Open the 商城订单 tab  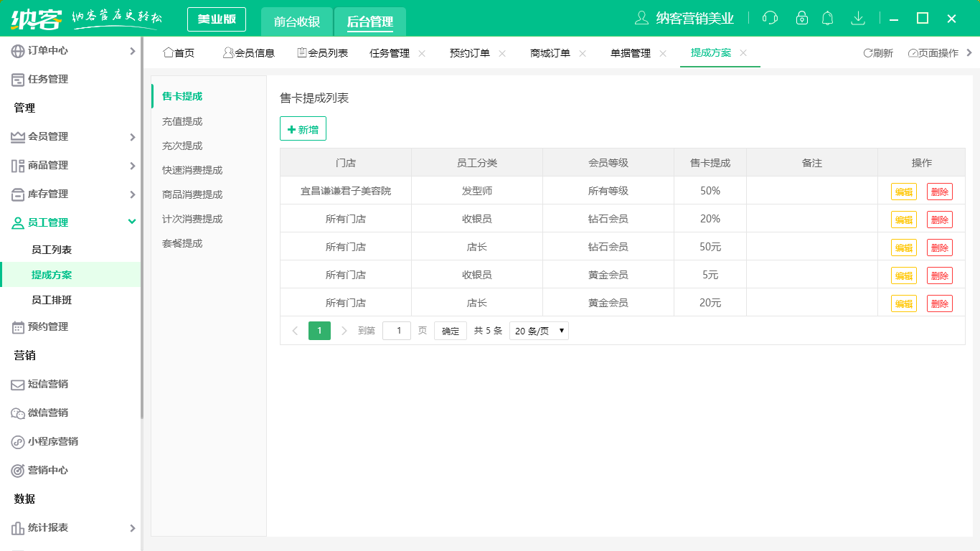point(550,52)
